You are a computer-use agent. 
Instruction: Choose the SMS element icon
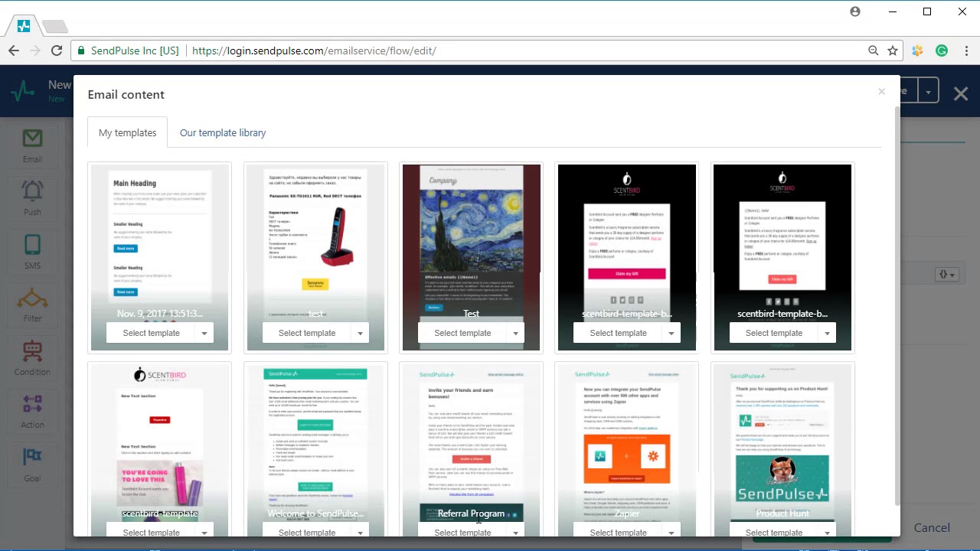click(32, 245)
